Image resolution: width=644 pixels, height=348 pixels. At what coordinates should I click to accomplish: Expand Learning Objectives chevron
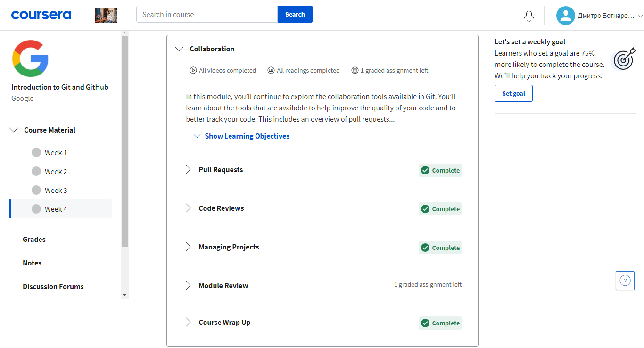pos(197,136)
